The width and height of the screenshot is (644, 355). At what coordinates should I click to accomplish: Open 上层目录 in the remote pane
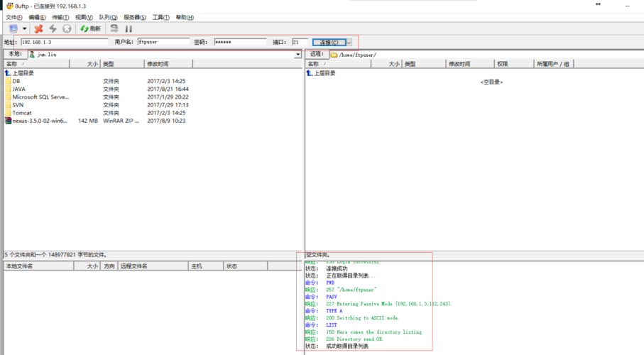coord(324,73)
